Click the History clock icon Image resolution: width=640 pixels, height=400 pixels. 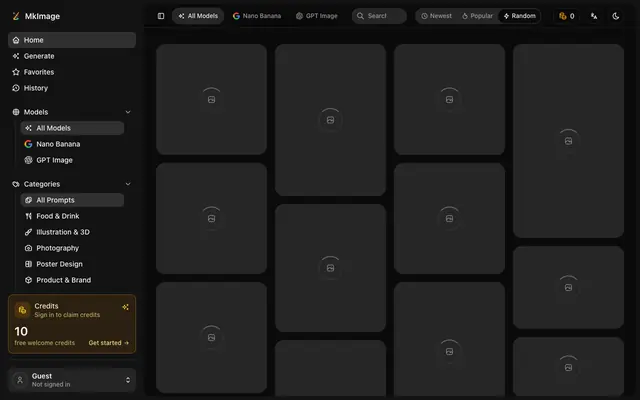point(16,88)
